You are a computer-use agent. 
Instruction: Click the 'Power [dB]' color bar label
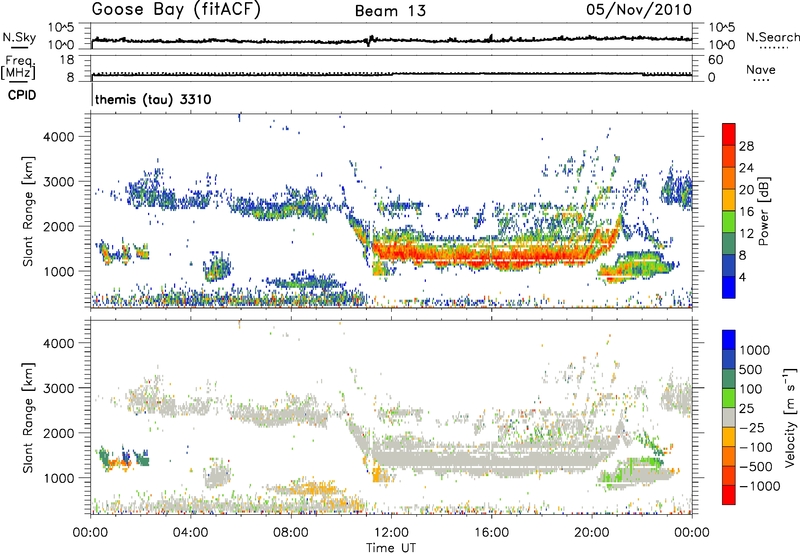[x=764, y=211]
